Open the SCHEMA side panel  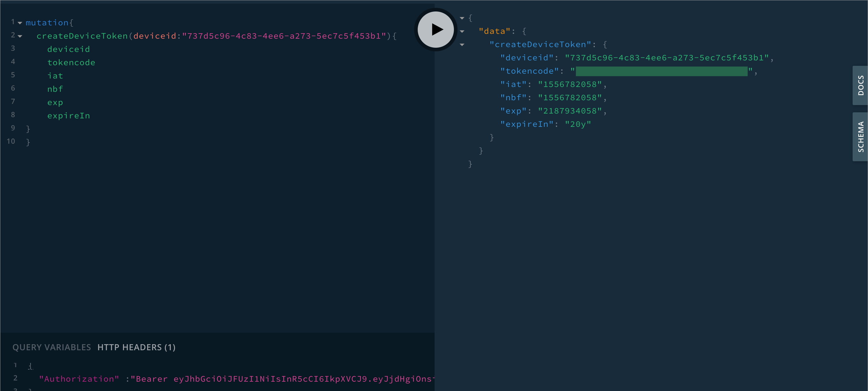coord(860,137)
